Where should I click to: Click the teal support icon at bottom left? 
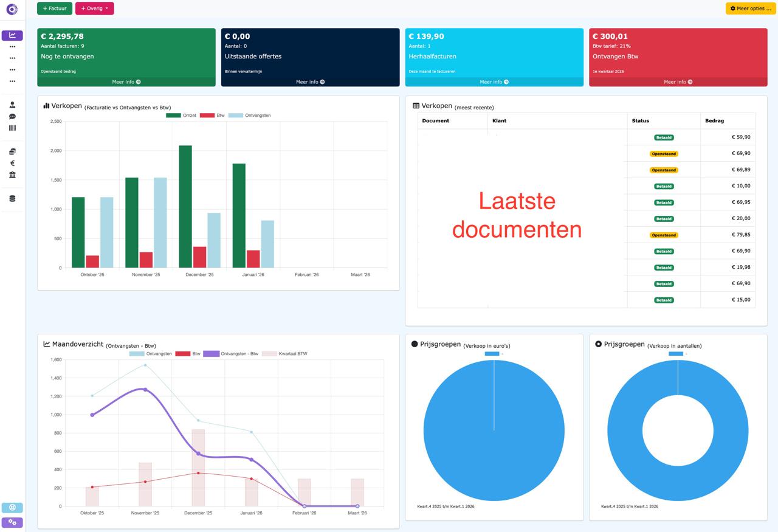coord(12,507)
